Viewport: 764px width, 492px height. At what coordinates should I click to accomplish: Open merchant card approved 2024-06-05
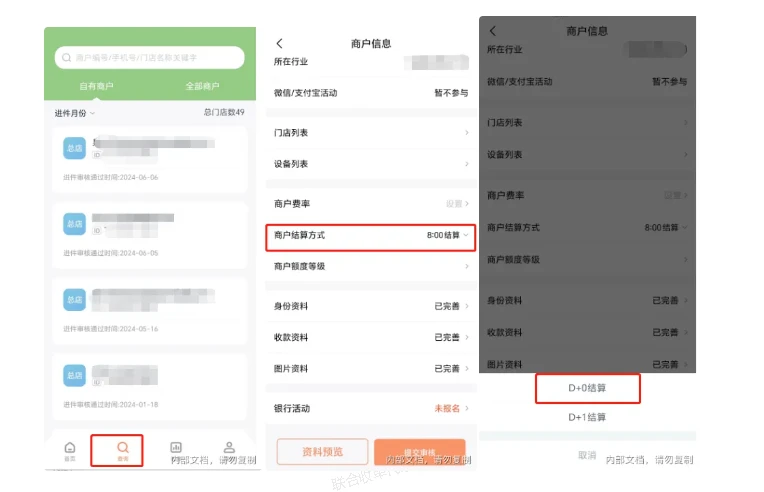coord(150,235)
